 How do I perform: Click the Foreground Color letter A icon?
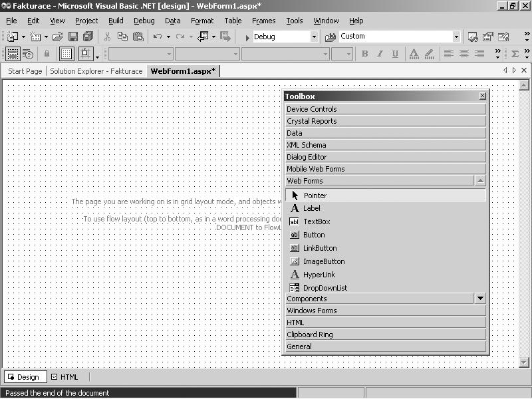click(x=414, y=54)
